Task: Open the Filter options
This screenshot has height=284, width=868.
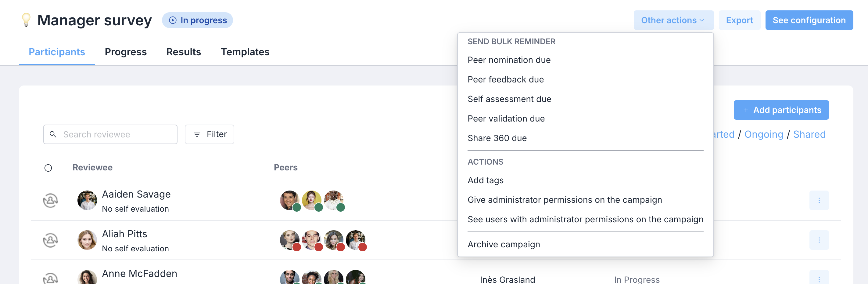Action: click(x=209, y=134)
